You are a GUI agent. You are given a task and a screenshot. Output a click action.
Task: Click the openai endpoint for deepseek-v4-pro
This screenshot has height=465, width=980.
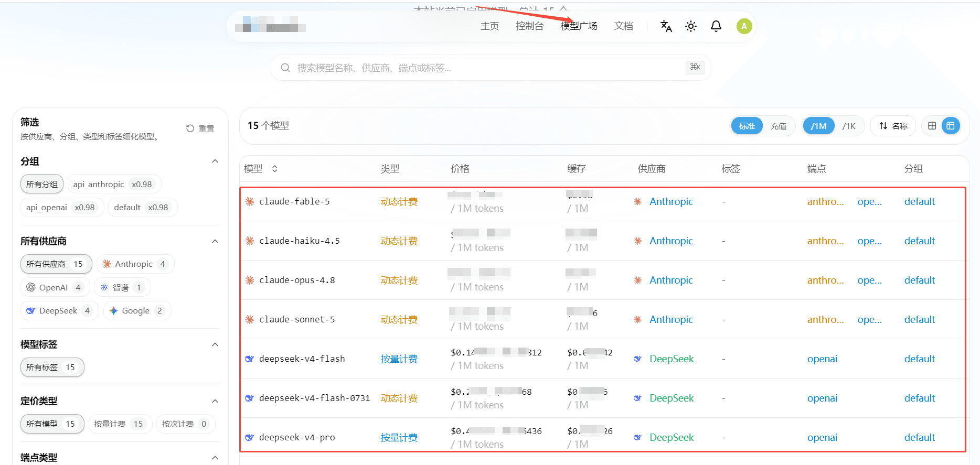pyautogui.click(x=822, y=438)
